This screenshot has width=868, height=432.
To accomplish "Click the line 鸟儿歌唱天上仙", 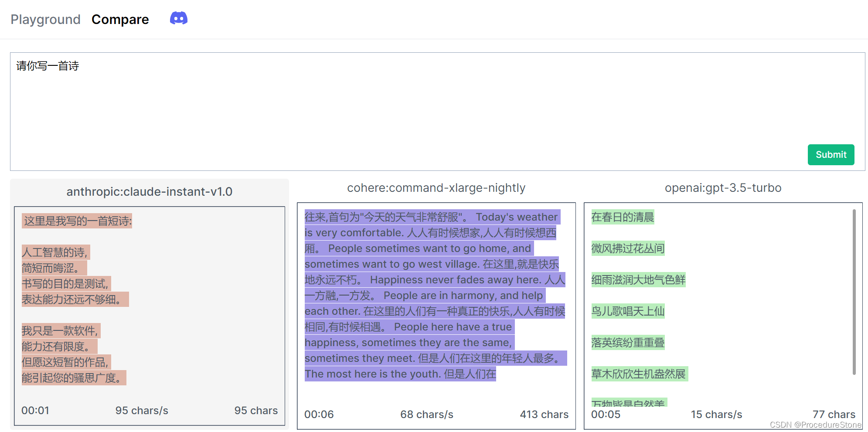I will [x=628, y=311].
